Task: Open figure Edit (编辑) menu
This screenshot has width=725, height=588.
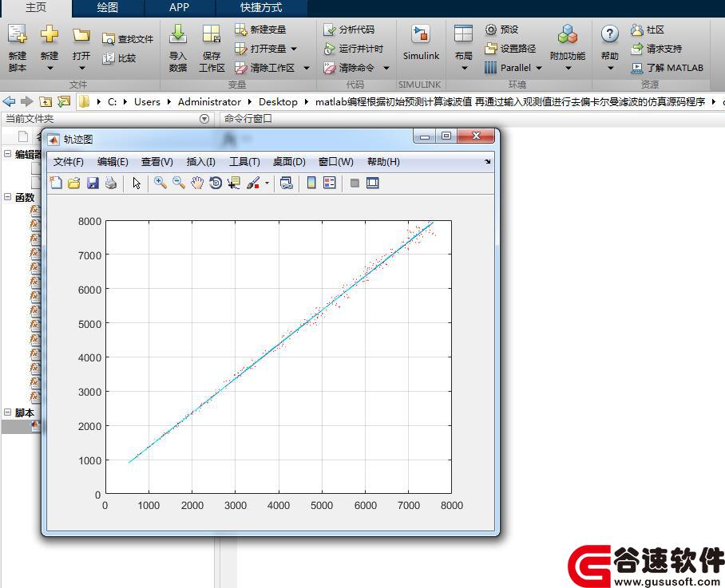Action: [113, 162]
